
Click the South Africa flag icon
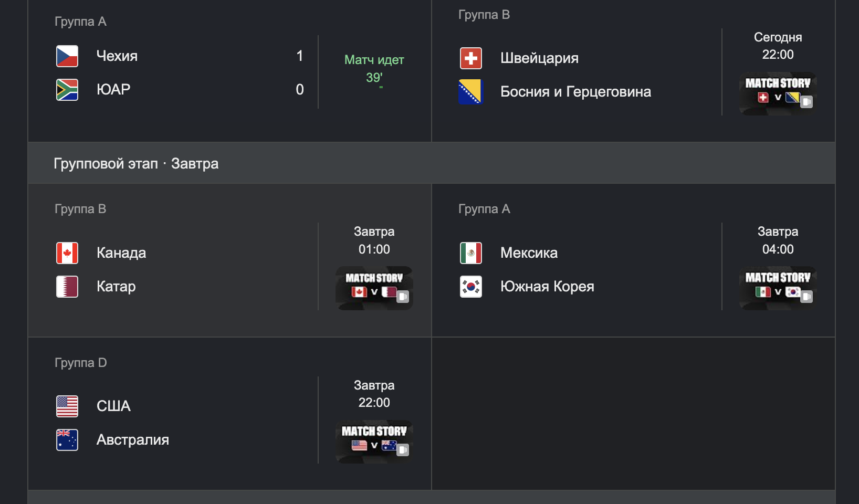pyautogui.click(x=67, y=90)
